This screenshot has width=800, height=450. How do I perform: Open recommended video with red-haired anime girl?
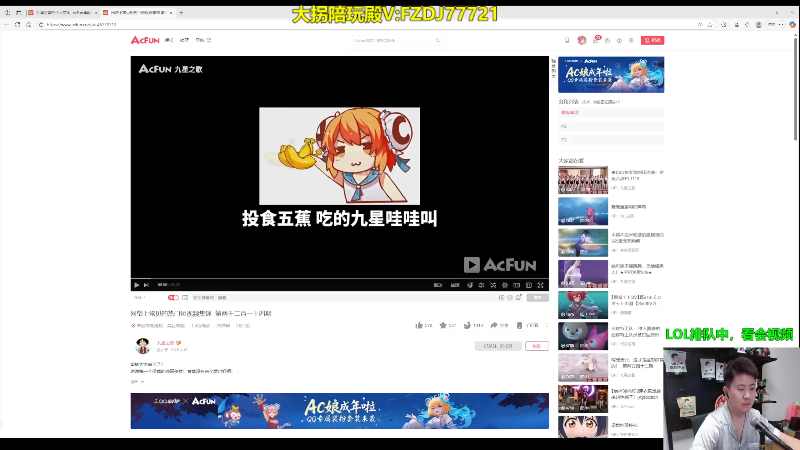[583, 305]
